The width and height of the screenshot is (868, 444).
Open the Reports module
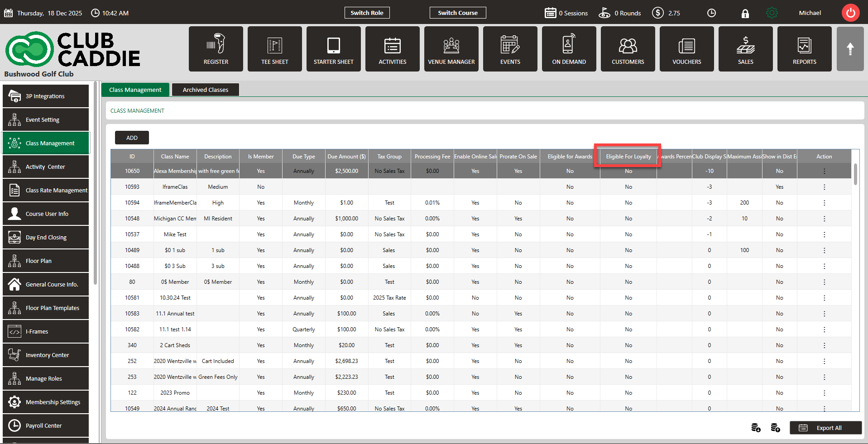click(804, 49)
